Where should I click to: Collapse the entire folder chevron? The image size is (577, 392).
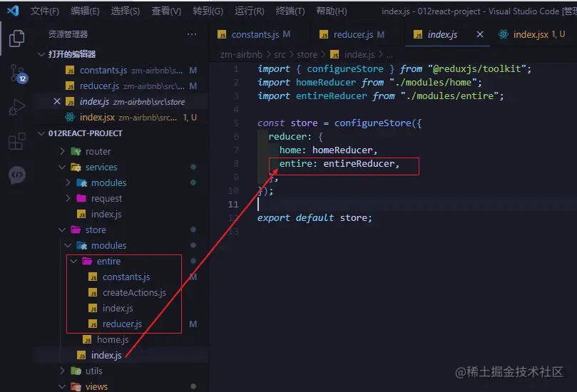coord(73,261)
